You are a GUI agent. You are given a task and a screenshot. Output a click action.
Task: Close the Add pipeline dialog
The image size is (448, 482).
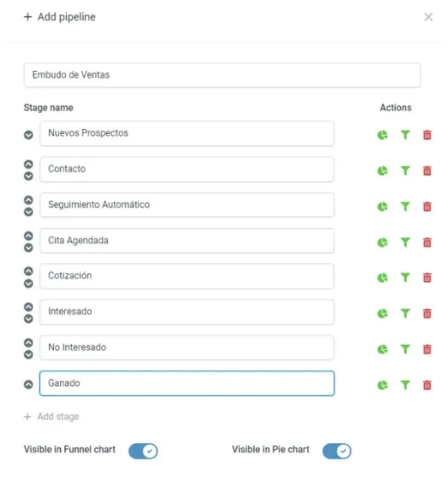[428, 17]
